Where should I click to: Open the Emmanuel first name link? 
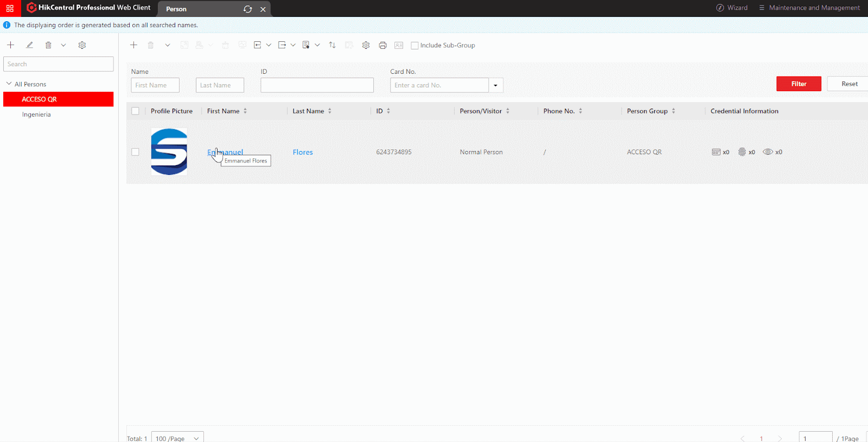225,152
